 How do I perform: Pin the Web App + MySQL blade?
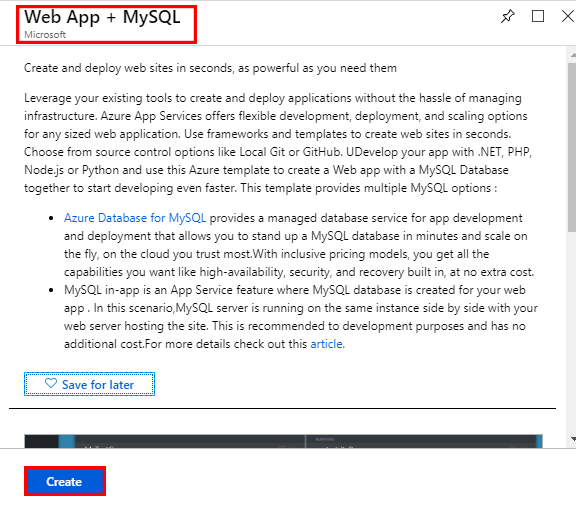coord(508,16)
